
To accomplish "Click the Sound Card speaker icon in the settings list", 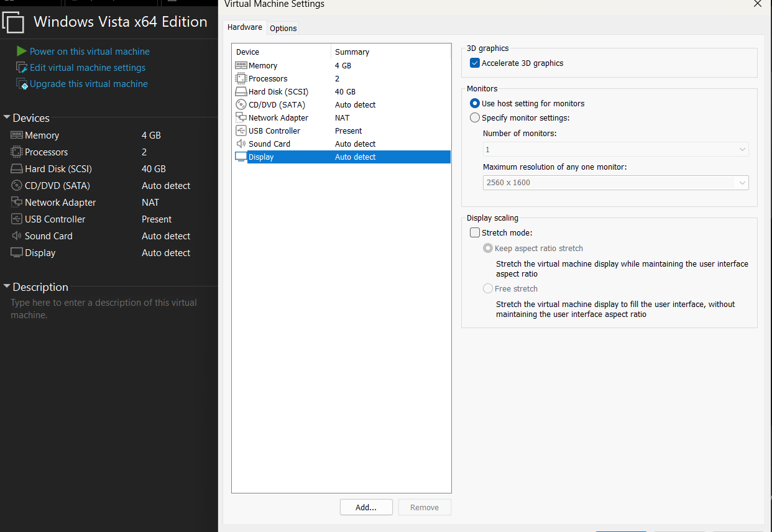I will coord(241,144).
